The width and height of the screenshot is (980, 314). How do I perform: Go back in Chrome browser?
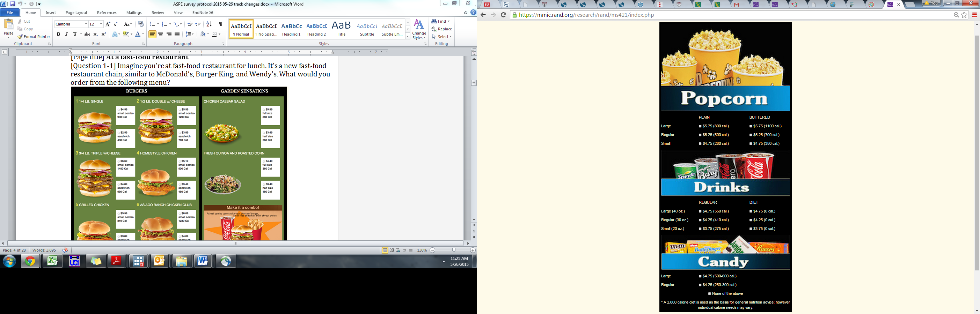pos(483,15)
